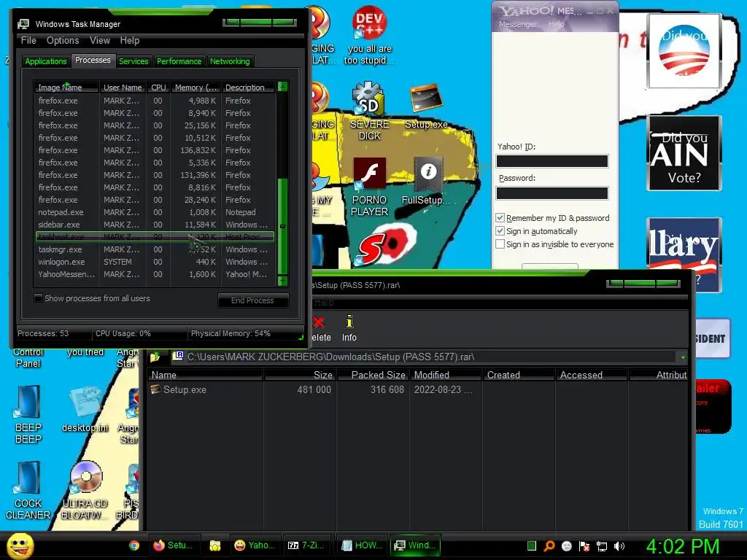The width and height of the screenshot is (747, 560).
Task: Switch to the Applications tab
Action: [46, 61]
